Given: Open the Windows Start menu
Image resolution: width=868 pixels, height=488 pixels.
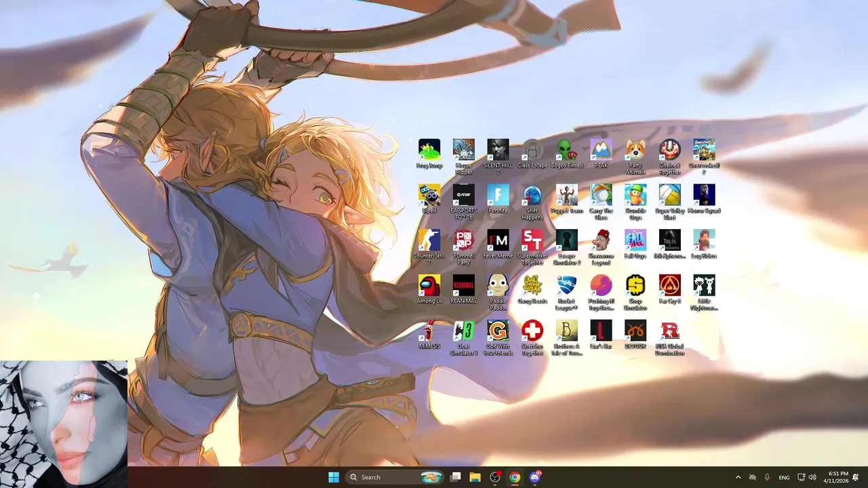Looking at the screenshot, I should point(334,477).
